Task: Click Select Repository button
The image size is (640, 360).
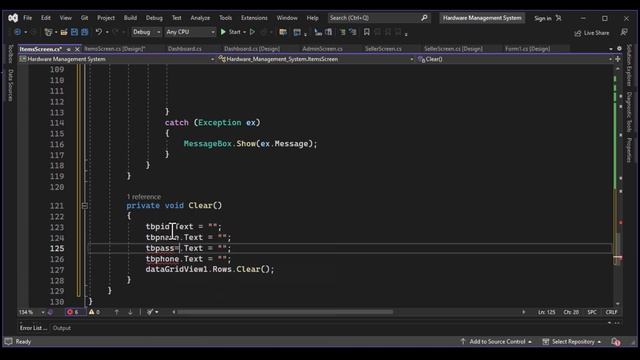Action: pos(572,342)
